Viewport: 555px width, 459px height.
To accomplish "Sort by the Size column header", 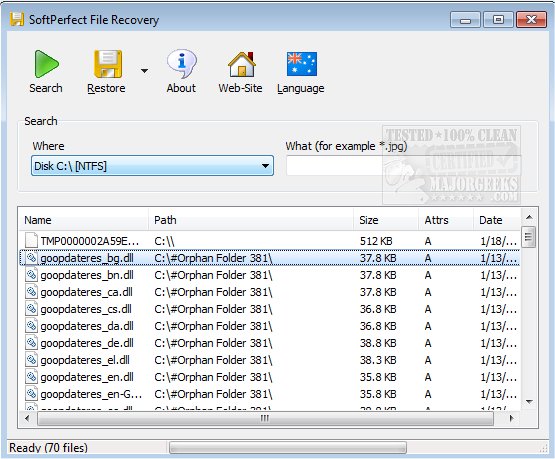I will (x=386, y=220).
